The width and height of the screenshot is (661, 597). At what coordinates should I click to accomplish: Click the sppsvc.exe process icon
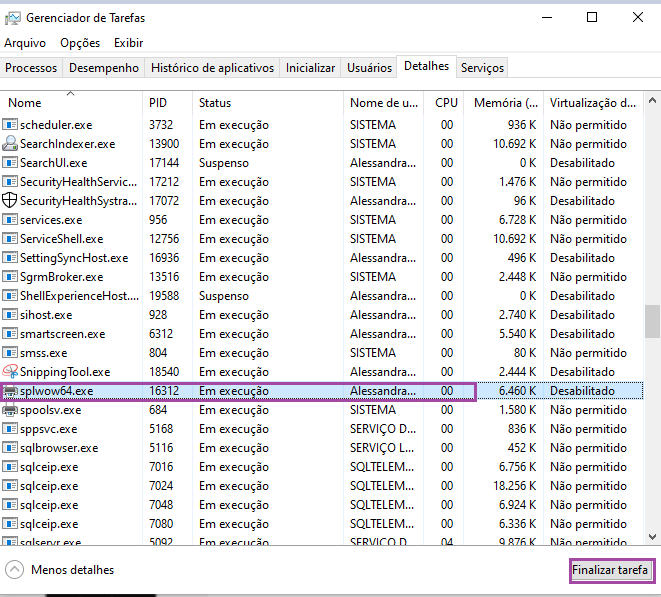coord(10,429)
